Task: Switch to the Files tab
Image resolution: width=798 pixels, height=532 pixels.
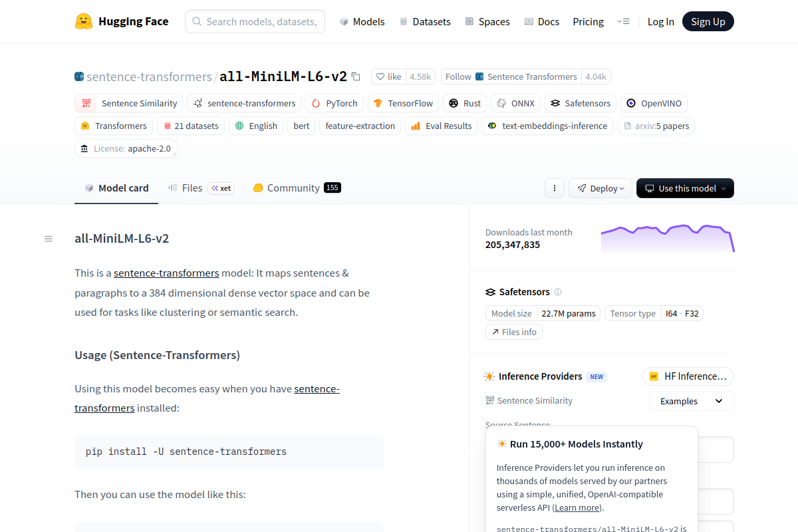Action: pyautogui.click(x=192, y=188)
